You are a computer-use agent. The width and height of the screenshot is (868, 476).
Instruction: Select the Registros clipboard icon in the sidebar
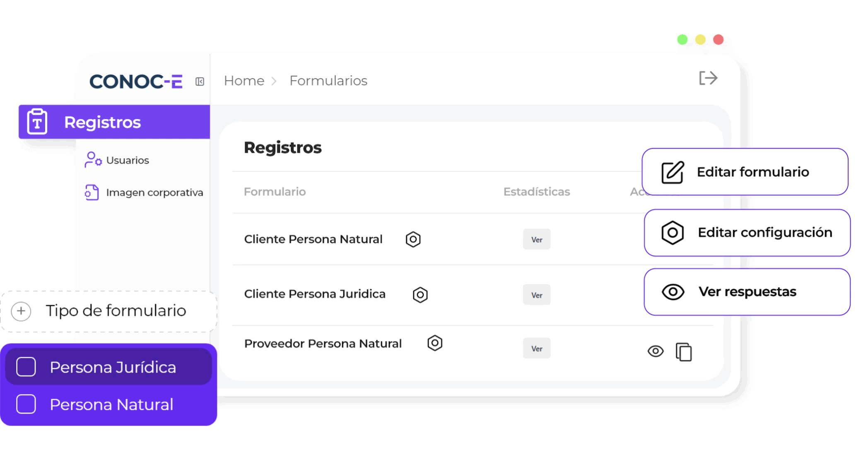coord(36,122)
